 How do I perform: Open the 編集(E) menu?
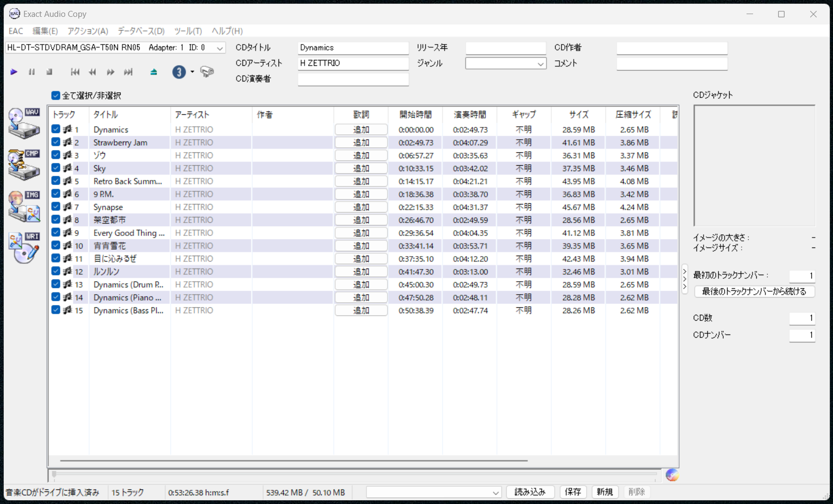pyautogui.click(x=45, y=31)
